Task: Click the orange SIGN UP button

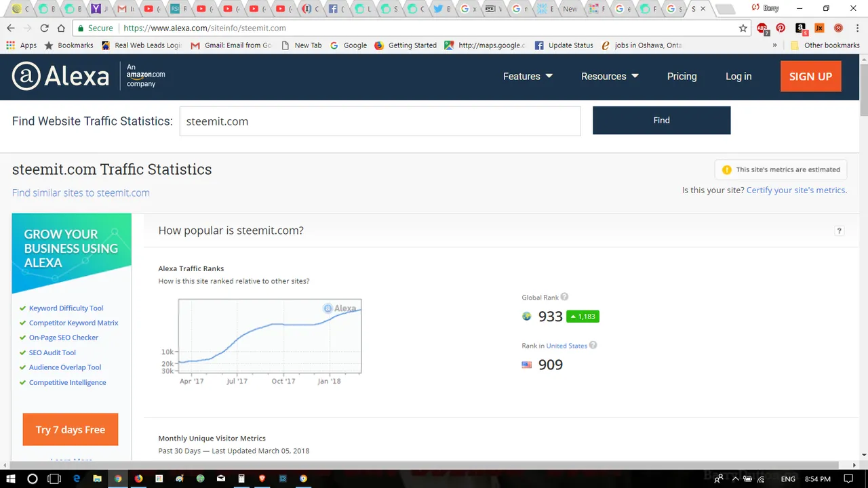Action: click(x=810, y=77)
